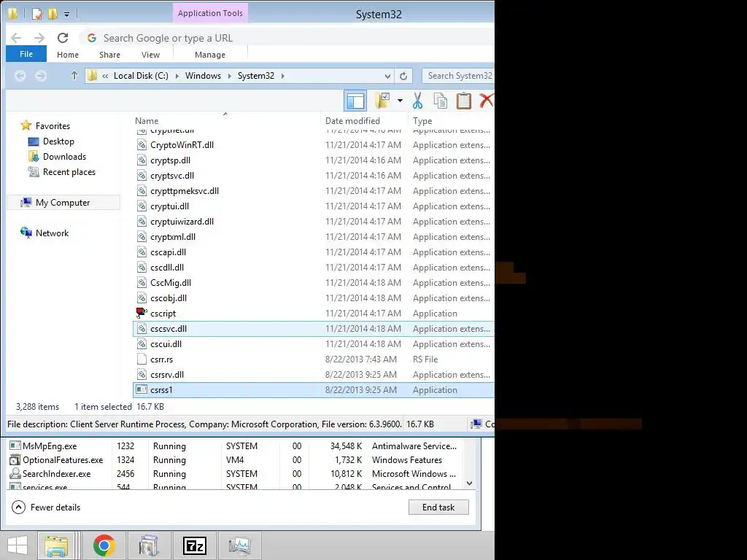The height and width of the screenshot is (560, 747).
Task: Open the File ribbon tab
Action: tap(26, 54)
